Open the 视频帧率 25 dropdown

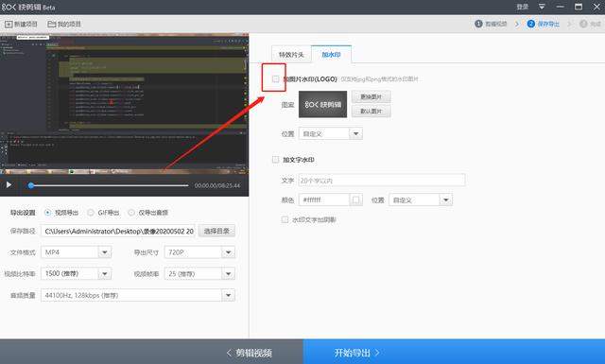[x=199, y=273]
